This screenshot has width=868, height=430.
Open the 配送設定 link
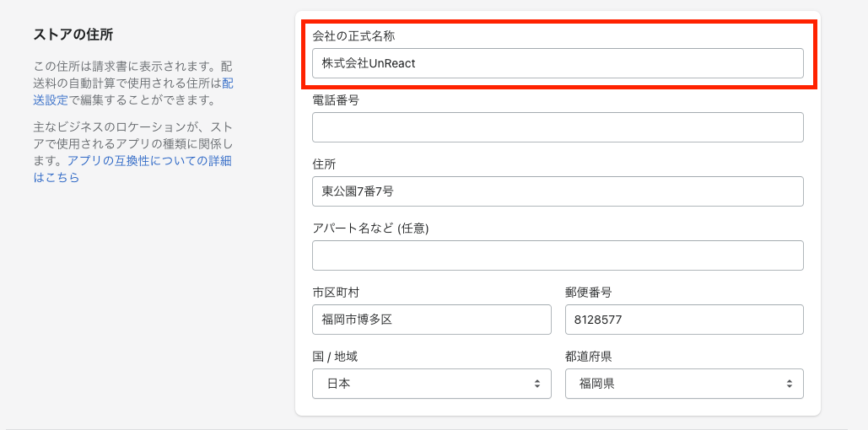(51, 100)
